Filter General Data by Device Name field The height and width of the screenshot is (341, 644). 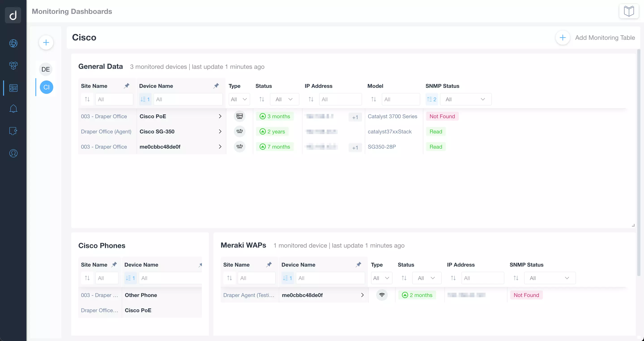pyautogui.click(x=188, y=99)
